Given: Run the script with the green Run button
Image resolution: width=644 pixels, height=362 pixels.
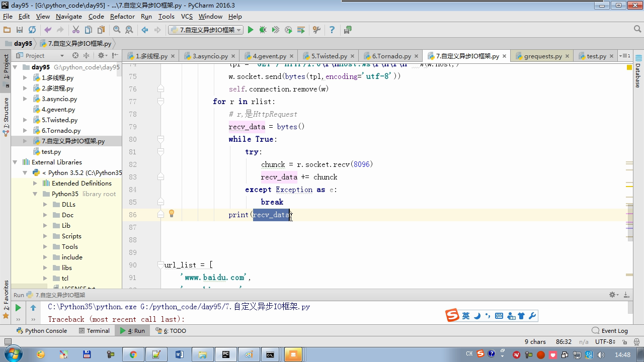Looking at the screenshot, I should (x=251, y=30).
